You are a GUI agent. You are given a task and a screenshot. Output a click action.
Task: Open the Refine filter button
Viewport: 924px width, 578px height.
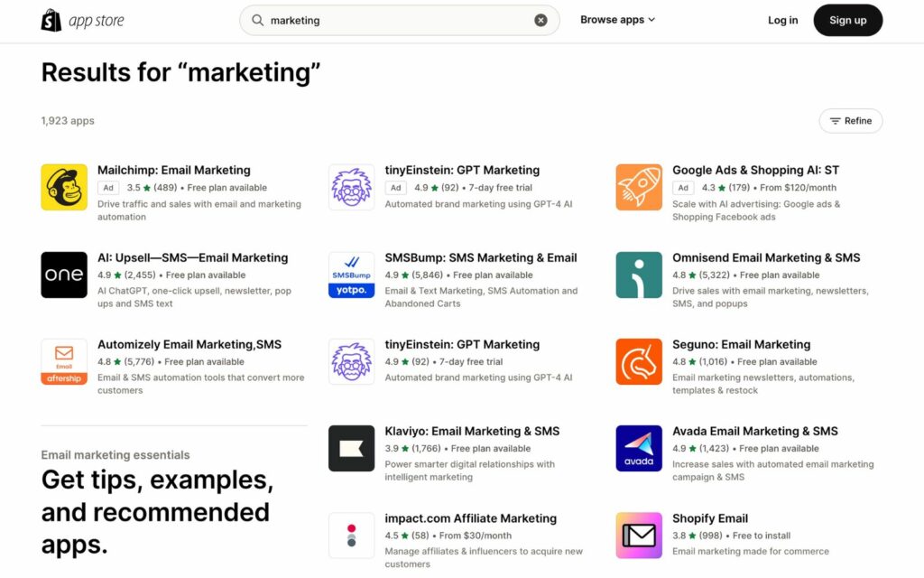[850, 121]
